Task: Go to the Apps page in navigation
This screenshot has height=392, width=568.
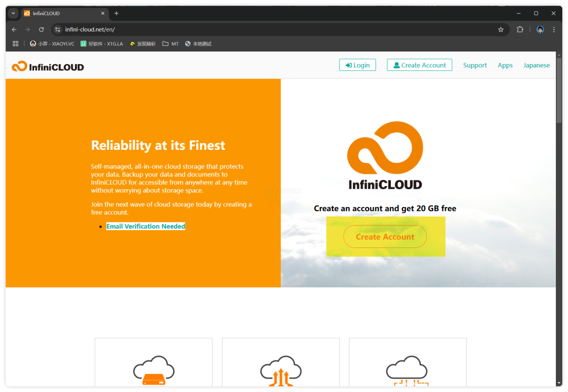Action: (x=505, y=65)
